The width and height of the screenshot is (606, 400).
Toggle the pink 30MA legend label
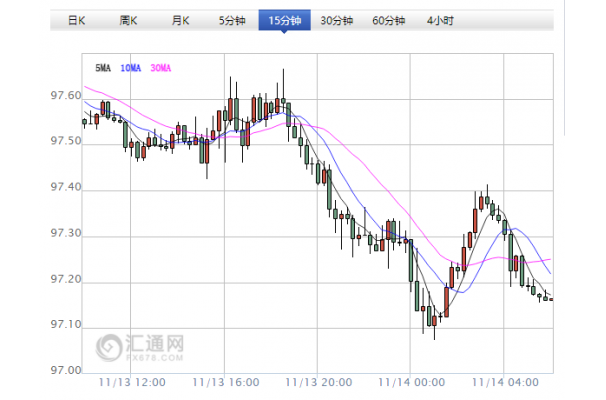[160, 67]
